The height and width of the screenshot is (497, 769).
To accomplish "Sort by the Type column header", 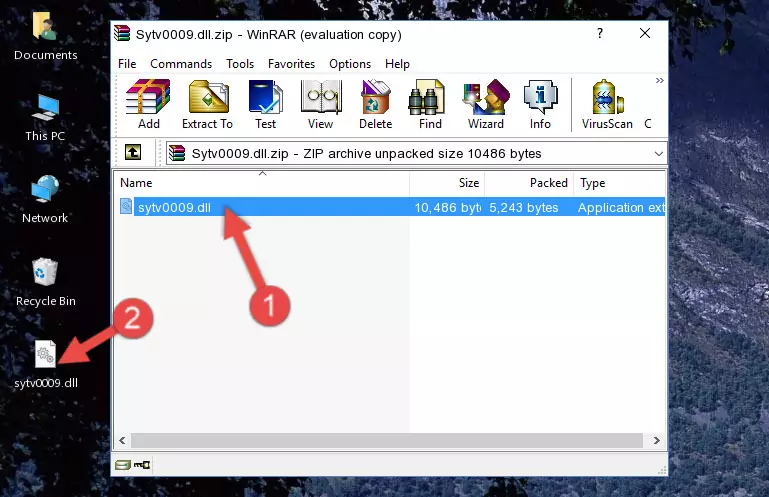I will [x=619, y=183].
